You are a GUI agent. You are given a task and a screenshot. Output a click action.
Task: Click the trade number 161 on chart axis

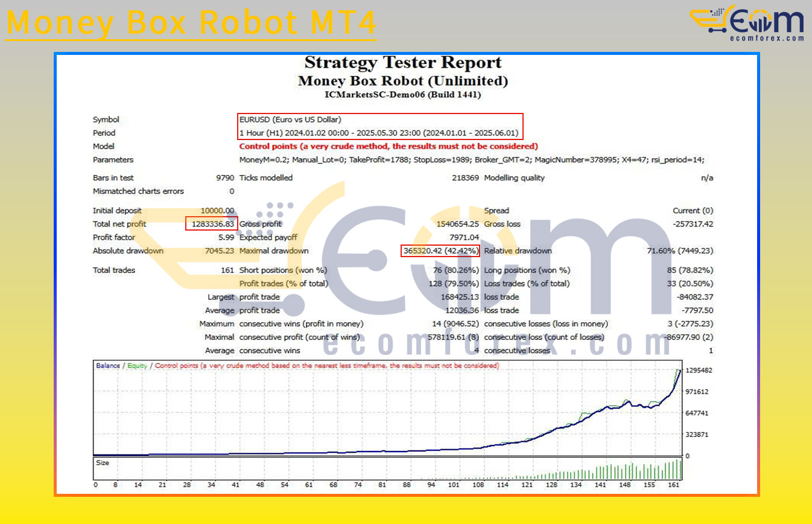point(674,485)
